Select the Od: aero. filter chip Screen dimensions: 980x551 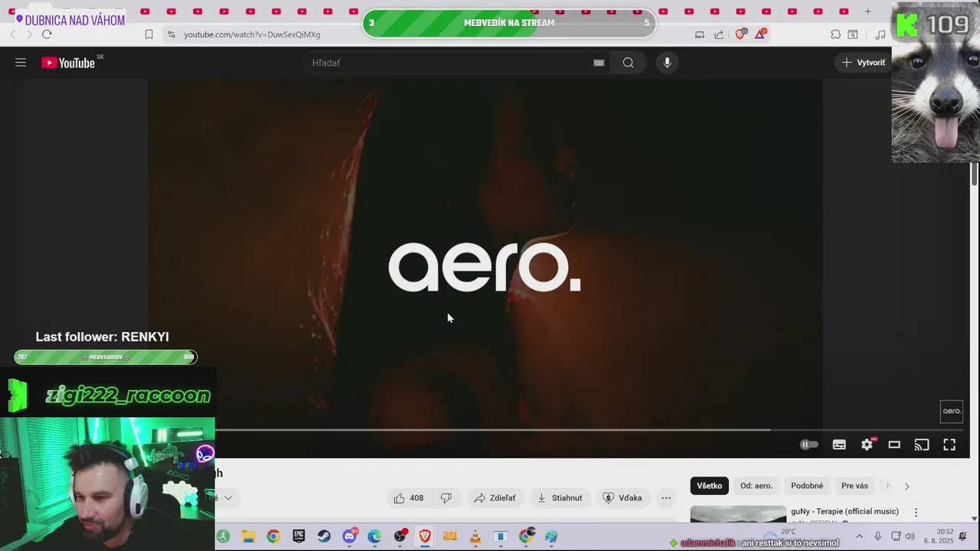point(756,486)
